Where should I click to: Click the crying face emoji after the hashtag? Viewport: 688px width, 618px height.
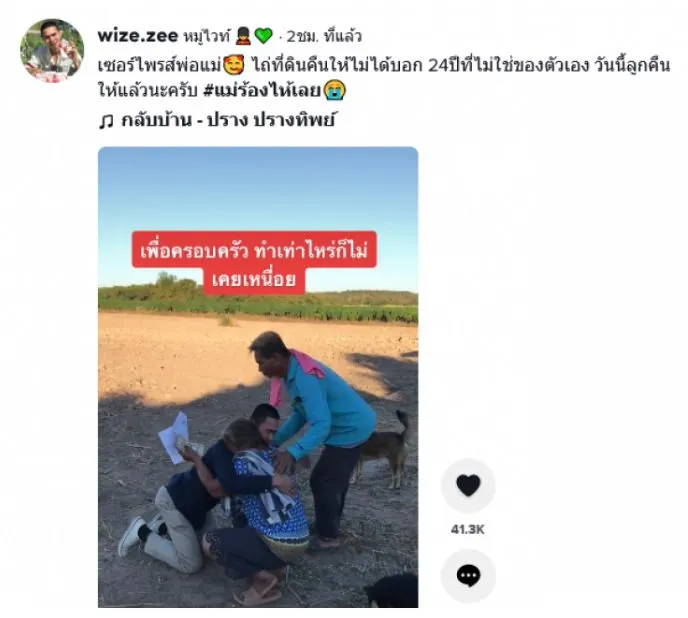tap(335, 90)
